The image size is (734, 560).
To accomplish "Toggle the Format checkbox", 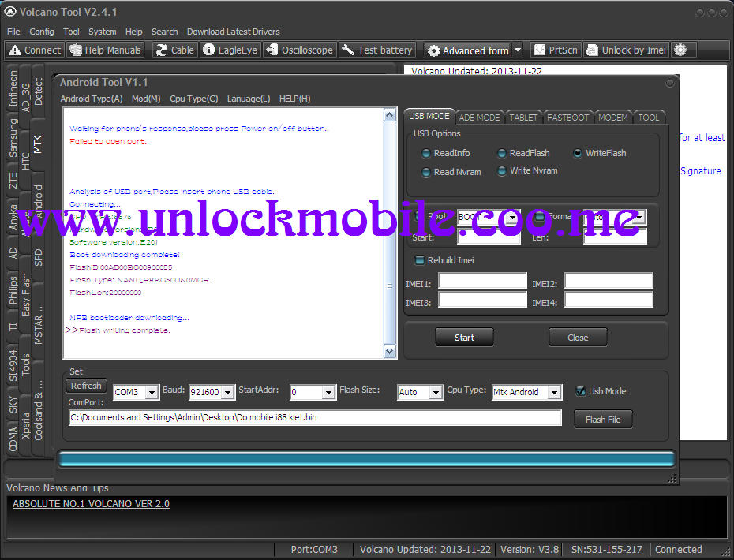I will (x=540, y=217).
